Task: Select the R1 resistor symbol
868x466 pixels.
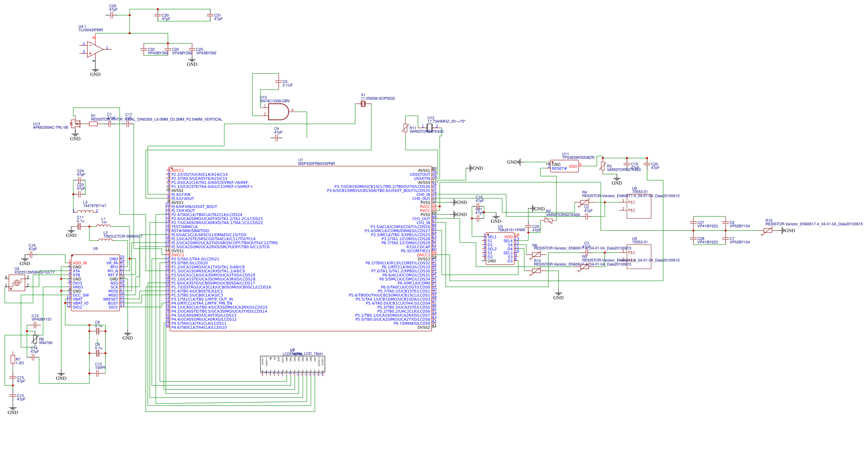Action: click(93, 124)
